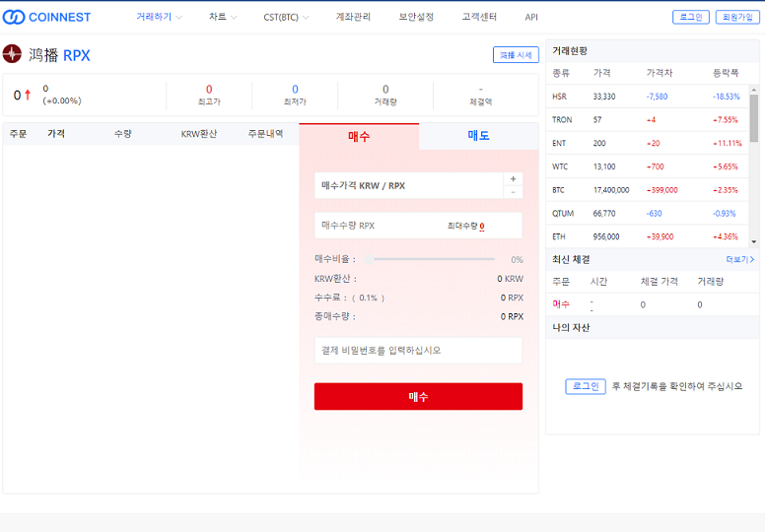Select the TRON row in 거래현황
Viewport: 765px width, 532px height.
tap(647, 120)
